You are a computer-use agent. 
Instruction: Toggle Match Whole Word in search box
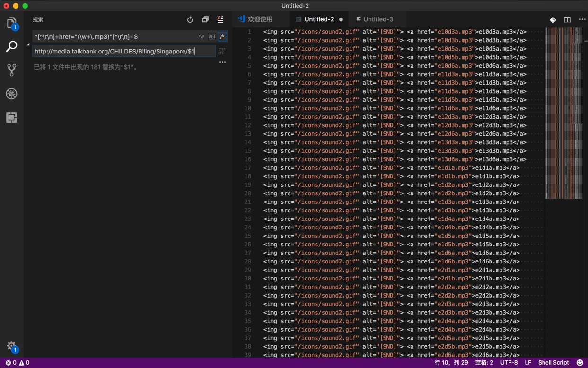tap(212, 36)
